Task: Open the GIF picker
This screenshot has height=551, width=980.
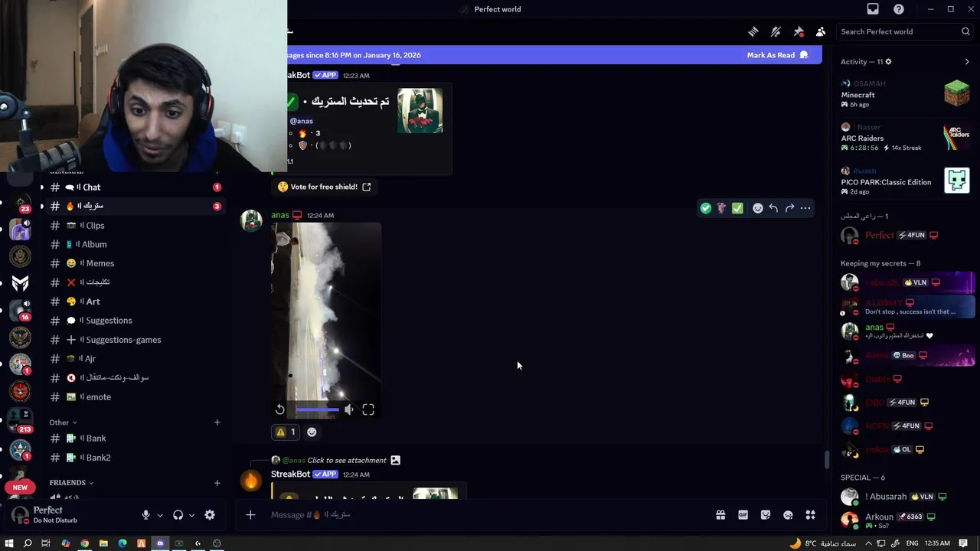Action: point(743,515)
